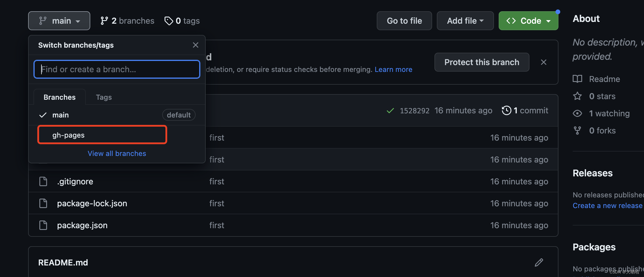Viewport: 644px width, 277px height.
Task: Dismiss the branch protection banner
Action: (x=543, y=62)
